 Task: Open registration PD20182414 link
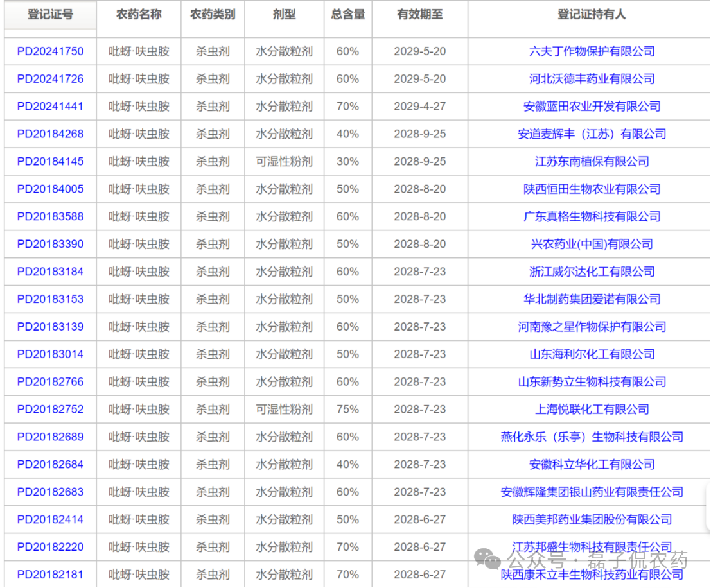(x=50, y=519)
